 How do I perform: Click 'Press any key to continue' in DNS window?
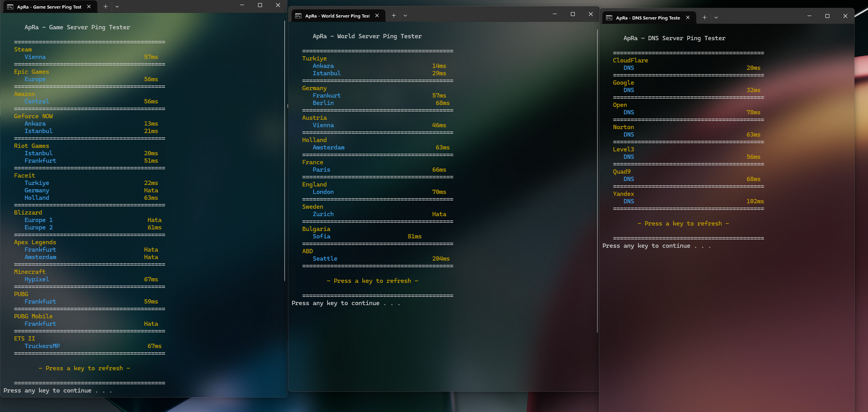[657, 246]
